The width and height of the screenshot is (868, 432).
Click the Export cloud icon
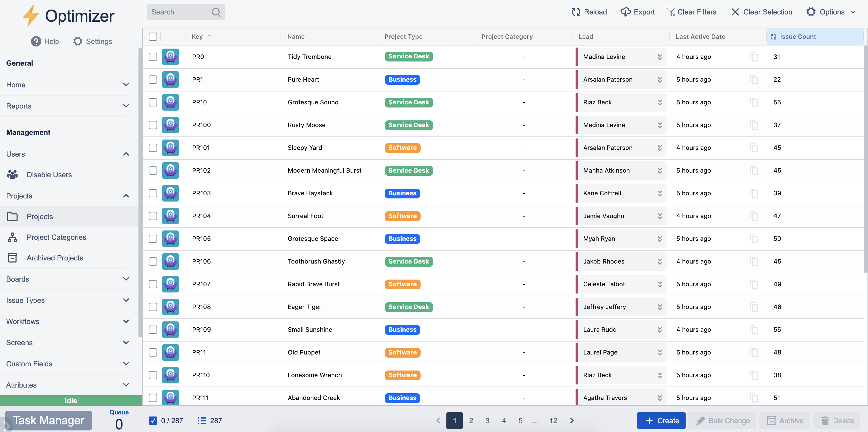click(x=625, y=12)
